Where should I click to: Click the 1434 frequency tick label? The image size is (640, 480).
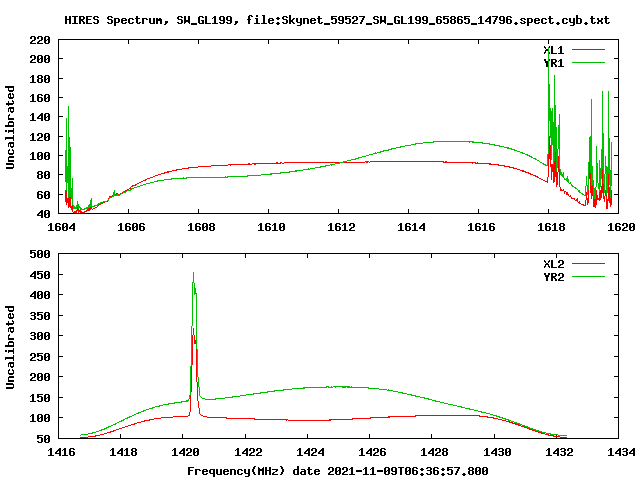(x=621, y=452)
